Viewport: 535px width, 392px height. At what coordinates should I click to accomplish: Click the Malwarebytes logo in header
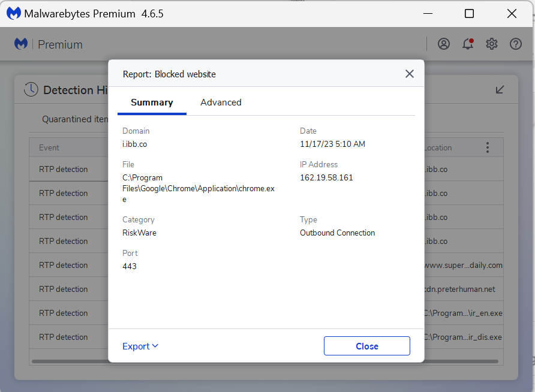coord(21,44)
